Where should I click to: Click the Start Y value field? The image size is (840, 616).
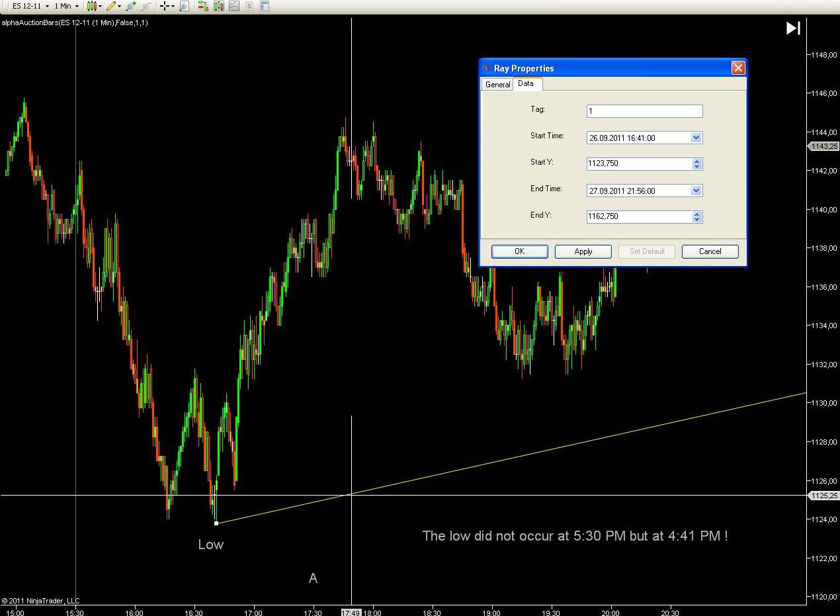click(639, 163)
